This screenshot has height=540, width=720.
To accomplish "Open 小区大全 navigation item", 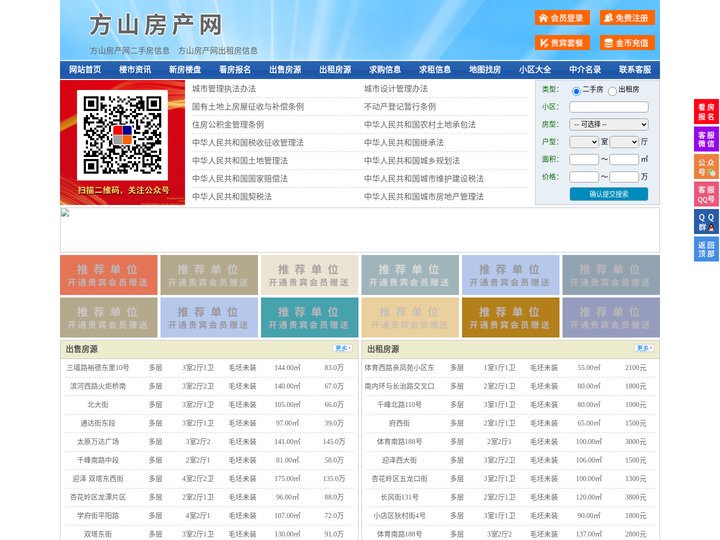I will click(x=535, y=70).
